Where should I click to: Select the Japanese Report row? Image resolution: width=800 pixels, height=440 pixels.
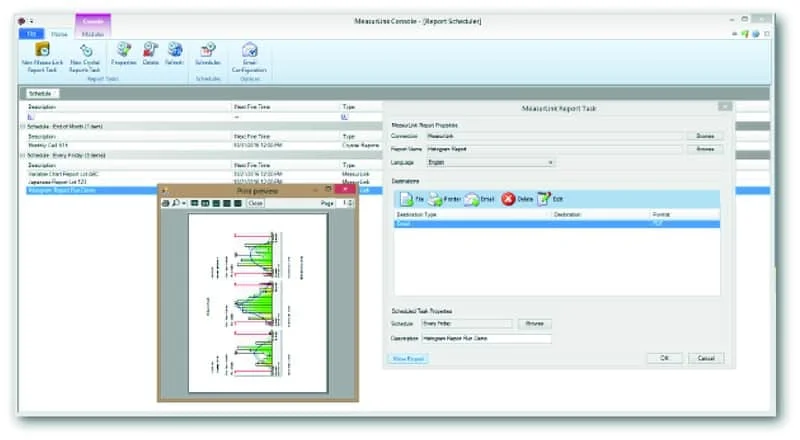pyautogui.click(x=203, y=182)
